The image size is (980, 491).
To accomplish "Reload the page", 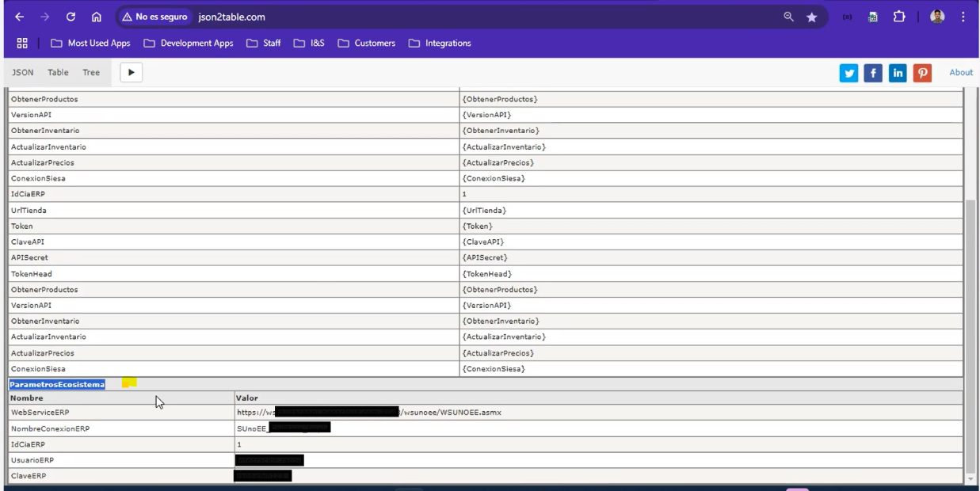I will coord(71,17).
